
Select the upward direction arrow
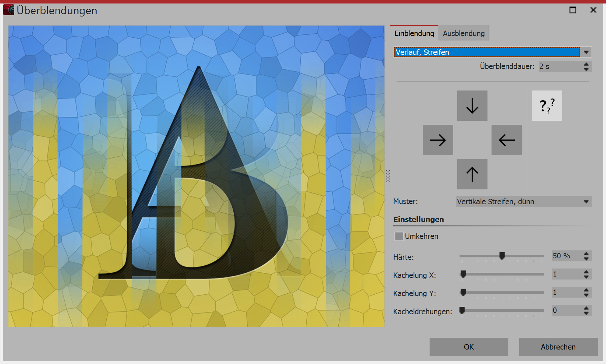pyautogui.click(x=472, y=174)
